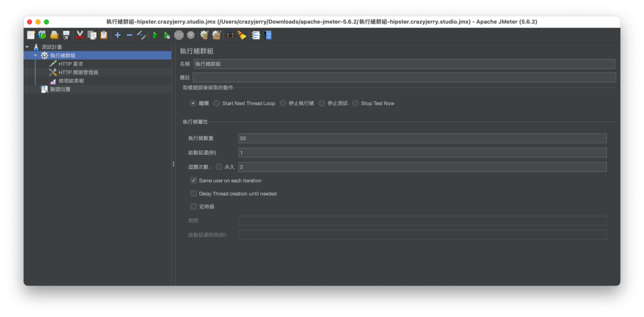The height and width of the screenshot is (317, 644).
Task: Collapse the 執行緒群組 tree node arrow
Action: [35, 55]
